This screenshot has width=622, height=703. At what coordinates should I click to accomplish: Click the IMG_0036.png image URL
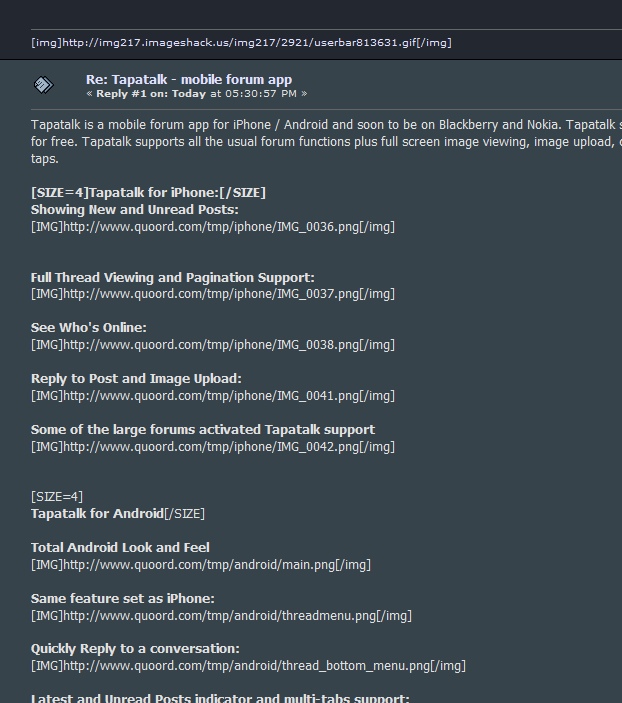point(213,227)
